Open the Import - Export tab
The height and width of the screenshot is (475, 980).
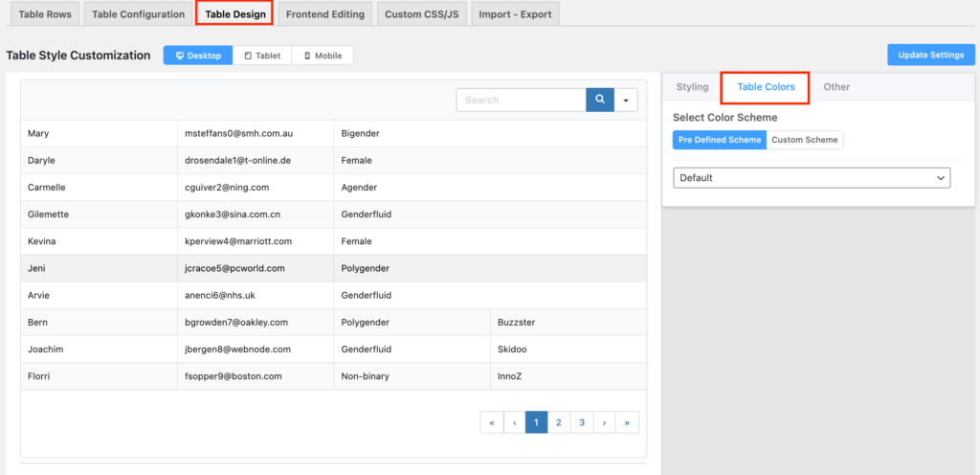point(515,14)
